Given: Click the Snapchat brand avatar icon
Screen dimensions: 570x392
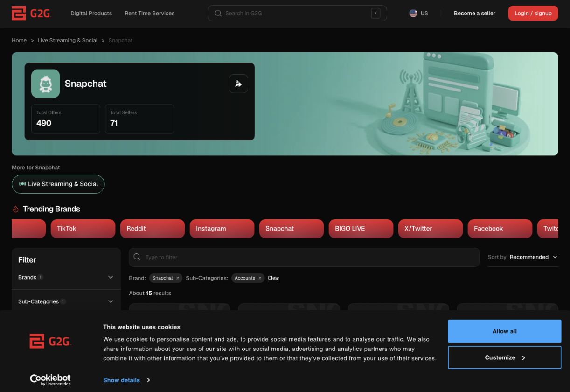Looking at the screenshot, I should point(45,84).
